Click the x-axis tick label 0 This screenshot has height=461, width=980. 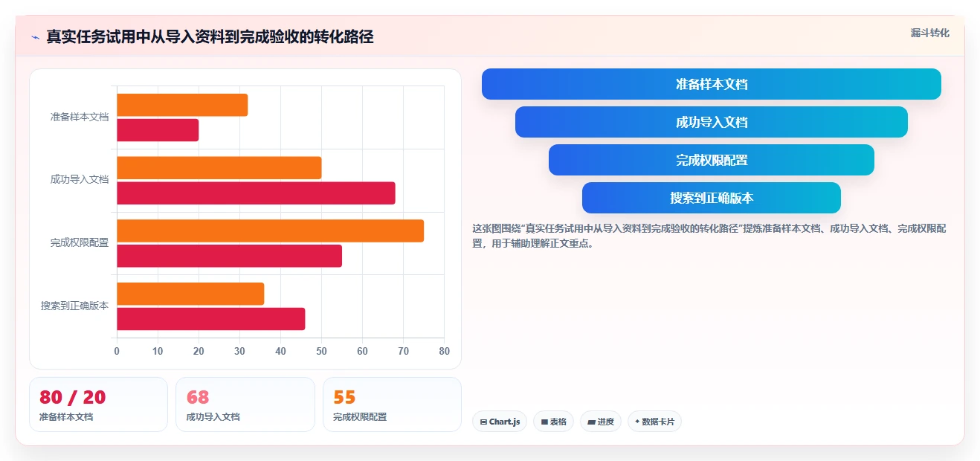click(x=117, y=351)
